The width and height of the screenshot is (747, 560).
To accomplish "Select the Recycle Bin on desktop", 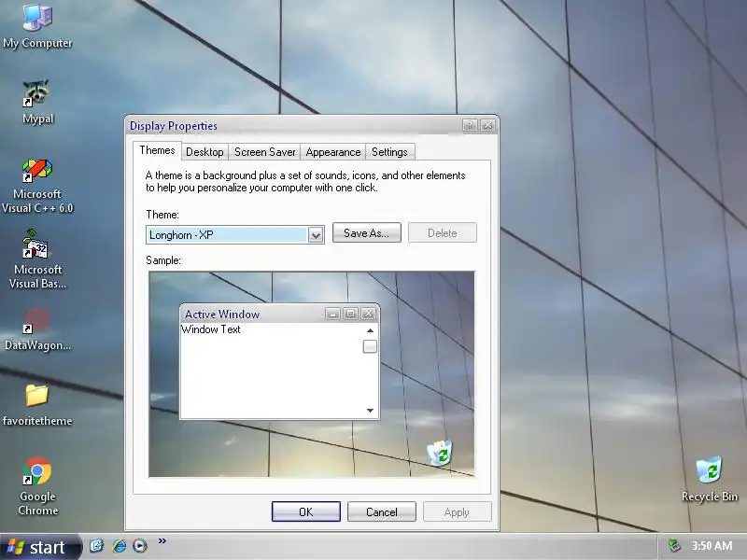I will tap(710, 479).
